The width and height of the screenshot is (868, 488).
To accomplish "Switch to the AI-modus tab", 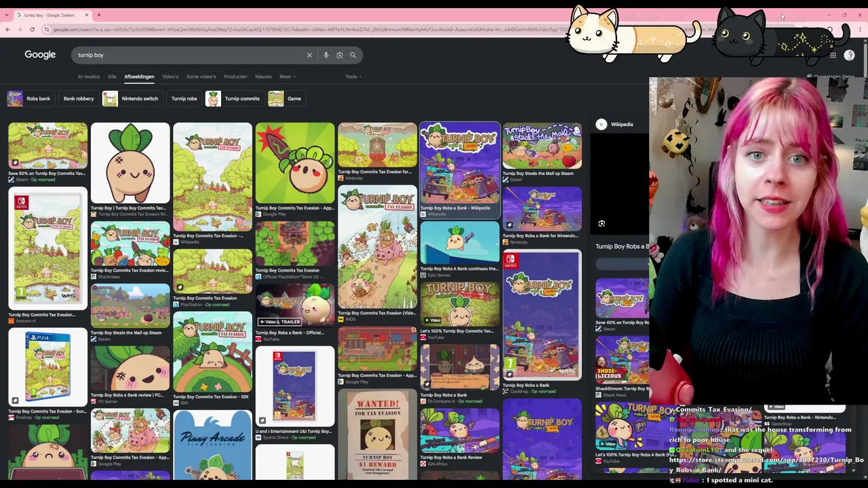I will pos(89,77).
